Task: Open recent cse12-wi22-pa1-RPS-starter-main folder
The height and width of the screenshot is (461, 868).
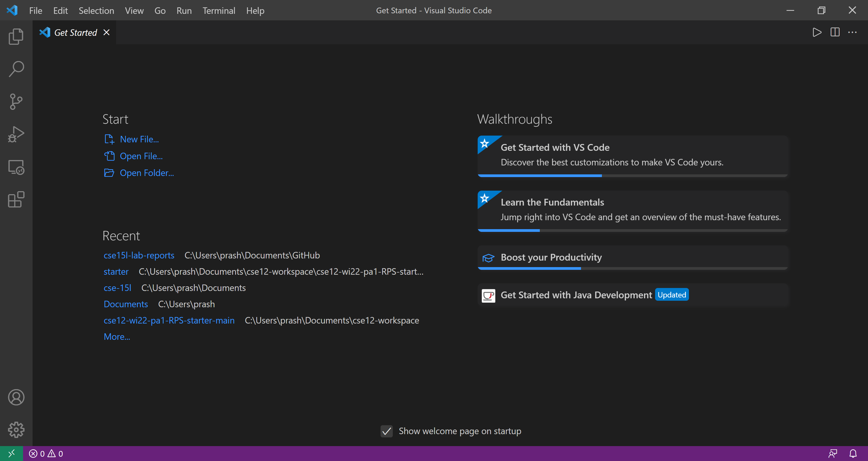Action: (x=169, y=320)
